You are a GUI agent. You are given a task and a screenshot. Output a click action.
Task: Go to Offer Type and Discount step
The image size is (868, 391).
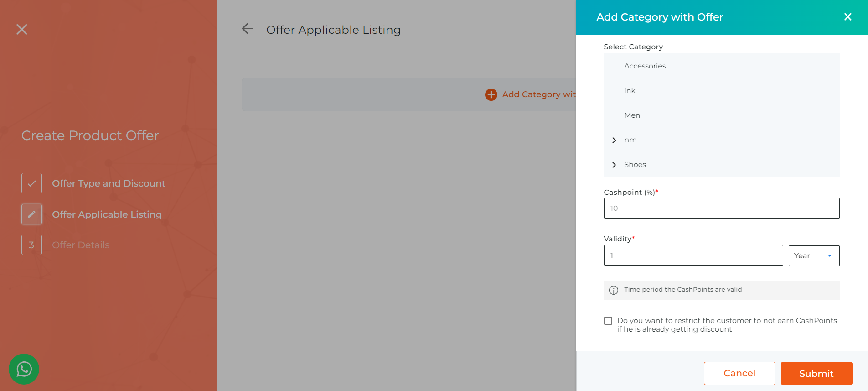coord(108,183)
